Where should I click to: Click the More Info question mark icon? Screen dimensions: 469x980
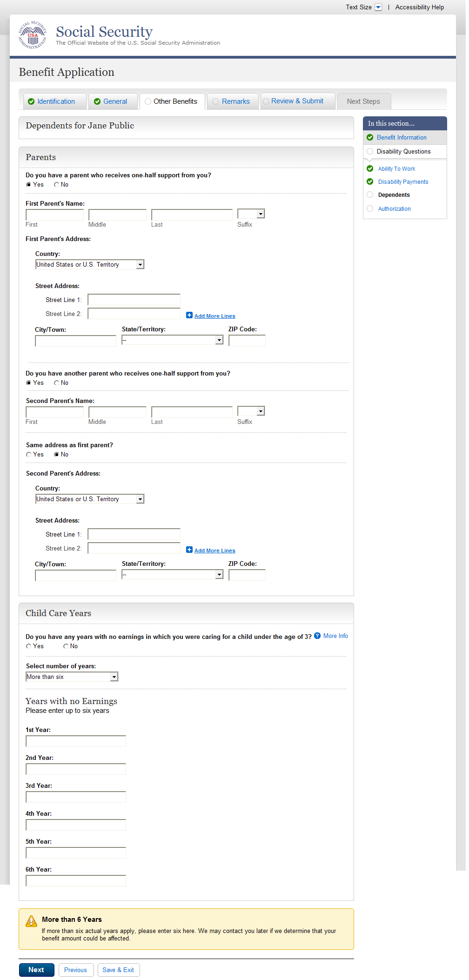click(x=317, y=636)
